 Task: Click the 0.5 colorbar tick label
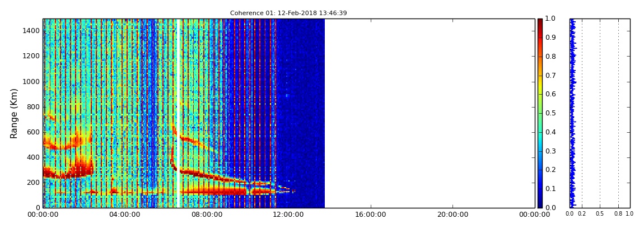pyautogui.click(x=549, y=113)
